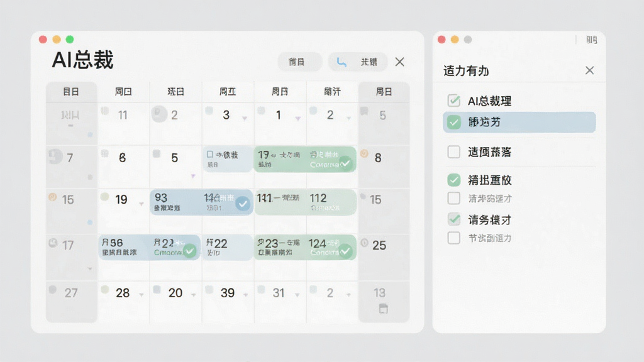Viewport: 644px width, 362px height.
Task: Uncheck the 精拟重攸 checkbox
Action: pyautogui.click(x=454, y=180)
